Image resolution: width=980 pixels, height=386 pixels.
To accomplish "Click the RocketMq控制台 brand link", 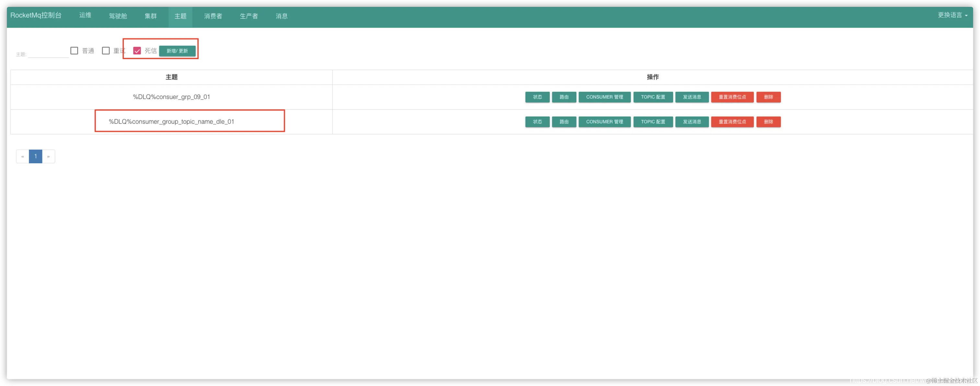I will [x=36, y=15].
